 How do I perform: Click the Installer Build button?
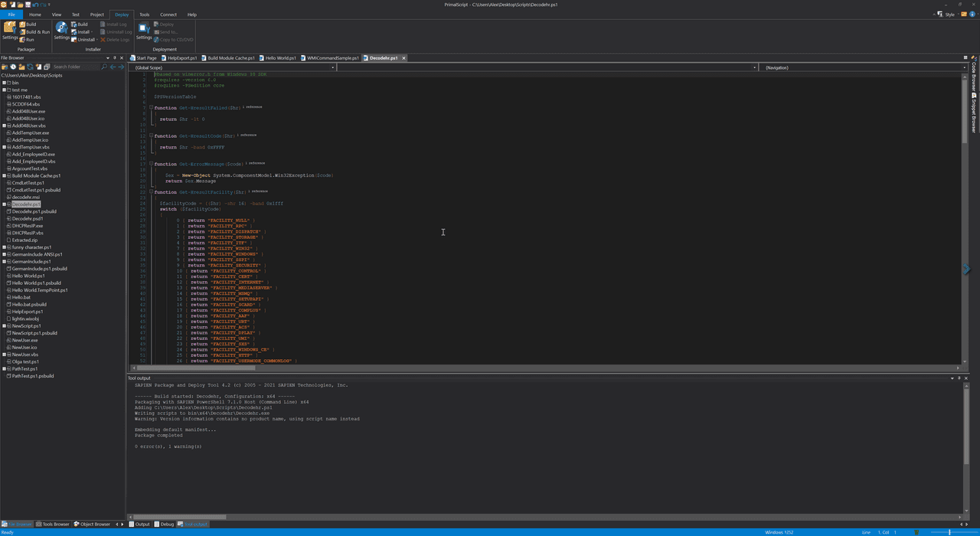pos(80,25)
